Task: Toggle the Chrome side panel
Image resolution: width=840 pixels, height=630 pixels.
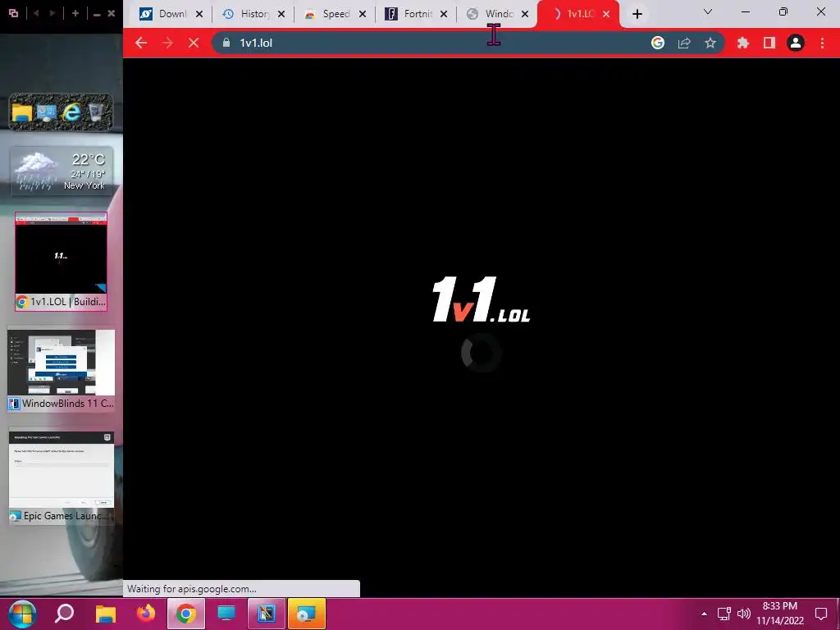Action: (x=769, y=43)
